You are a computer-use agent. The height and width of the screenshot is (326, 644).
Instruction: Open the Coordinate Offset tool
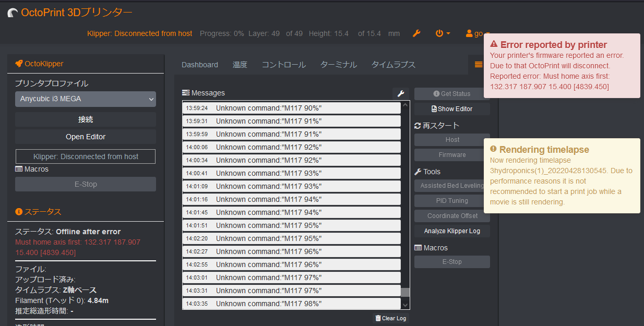tap(452, 216)
